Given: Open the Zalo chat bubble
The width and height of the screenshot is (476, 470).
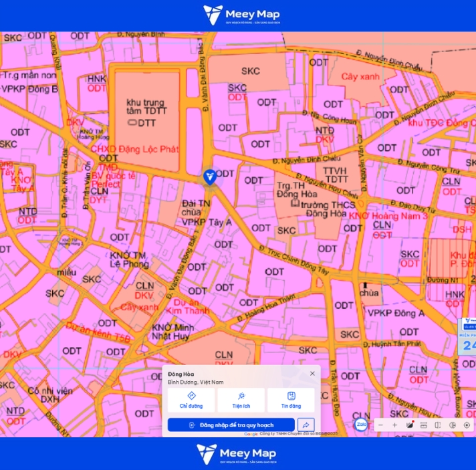Looking at the screenshot, I should [x=361, y=424].
